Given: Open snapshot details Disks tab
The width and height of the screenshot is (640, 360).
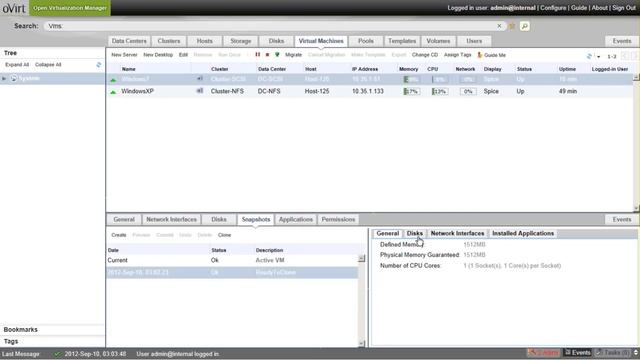Looking at the screenshot, I should click(415, 233).
